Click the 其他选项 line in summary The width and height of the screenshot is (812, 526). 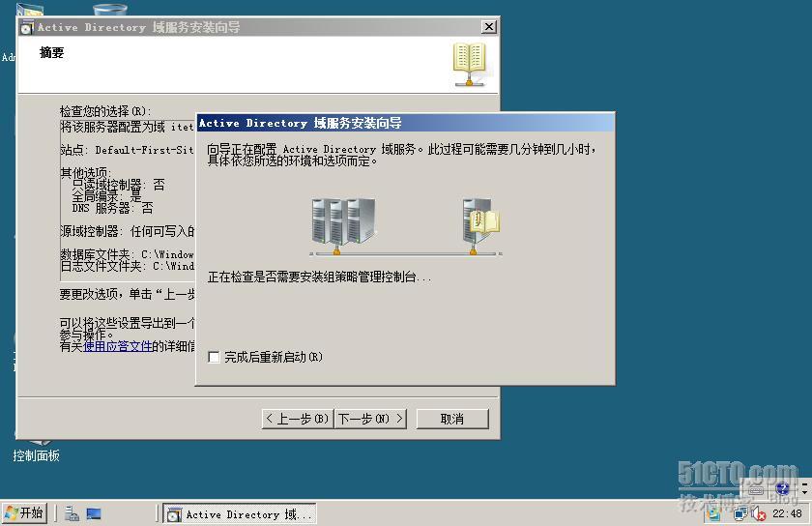point(86,172)
